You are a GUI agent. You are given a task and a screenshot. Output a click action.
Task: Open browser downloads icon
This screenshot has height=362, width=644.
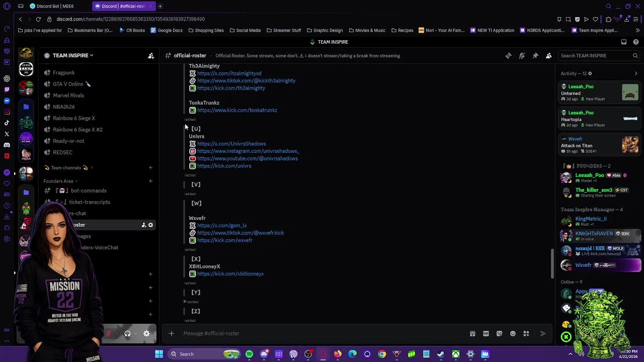point(627,19)
